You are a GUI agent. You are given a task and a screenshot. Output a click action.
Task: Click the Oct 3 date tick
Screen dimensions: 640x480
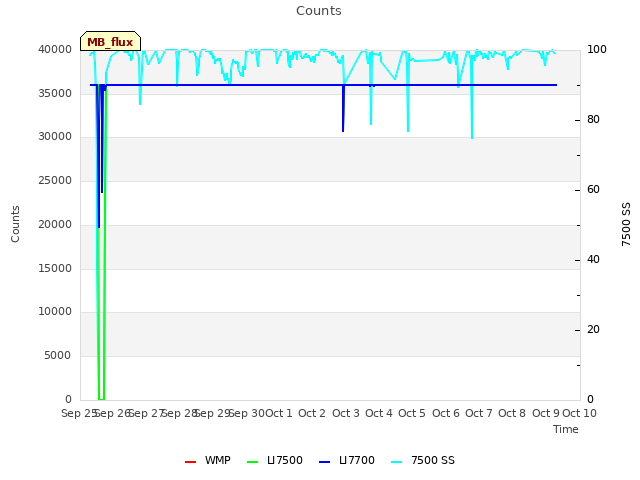tap(346, 413)
